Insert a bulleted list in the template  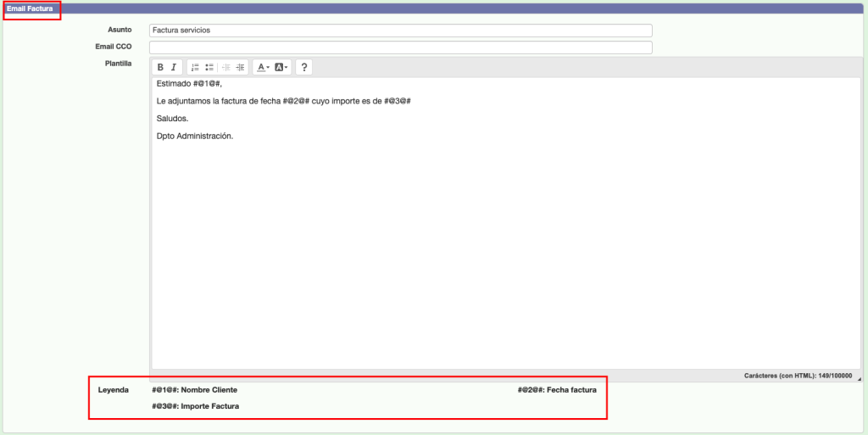pos(209,67)
